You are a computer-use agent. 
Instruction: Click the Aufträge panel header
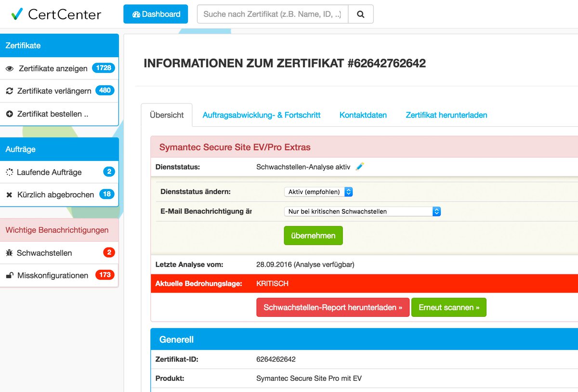point(59,149)
